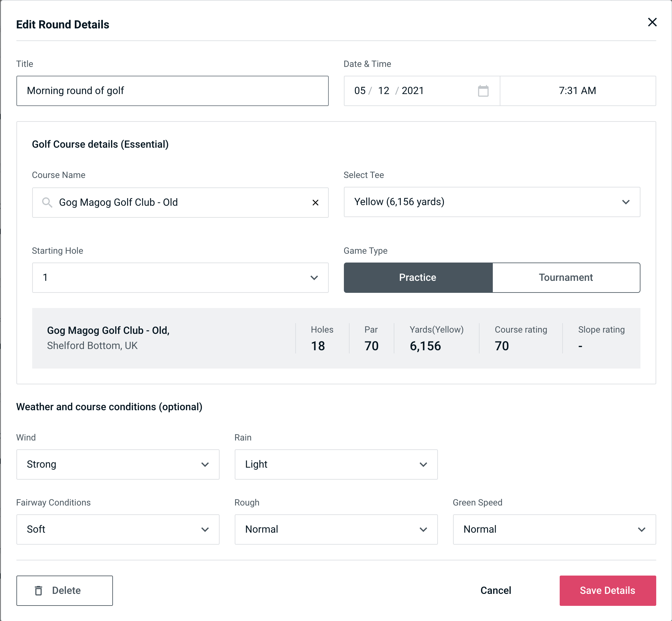Click the trash/delete icon button
The image size is (672, 621).
39,591
